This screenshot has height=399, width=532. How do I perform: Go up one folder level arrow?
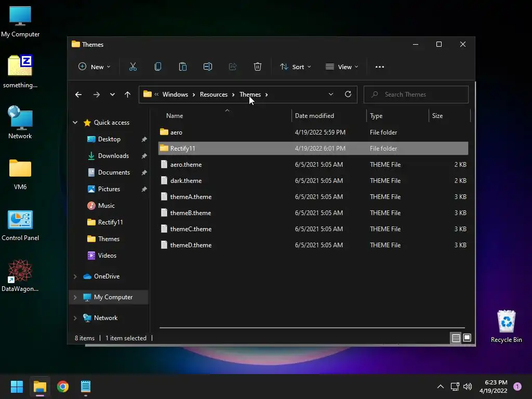coord(127,95)
